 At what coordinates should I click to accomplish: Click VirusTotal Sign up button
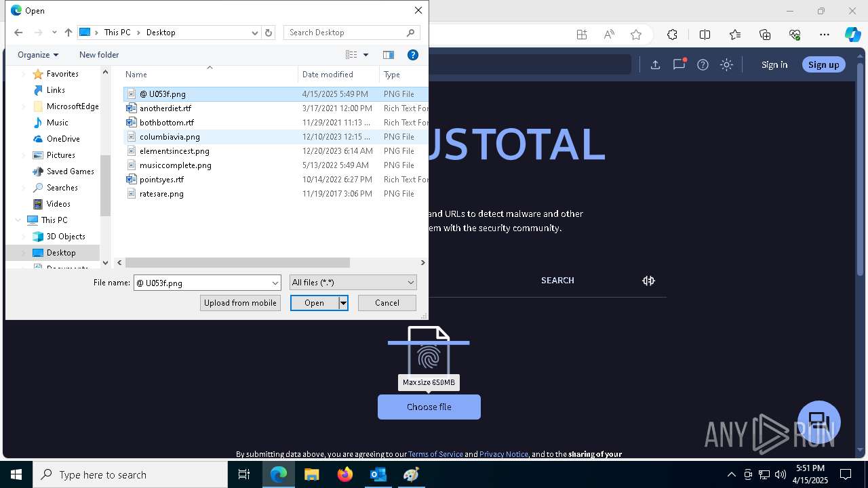(x=824, y=64)
